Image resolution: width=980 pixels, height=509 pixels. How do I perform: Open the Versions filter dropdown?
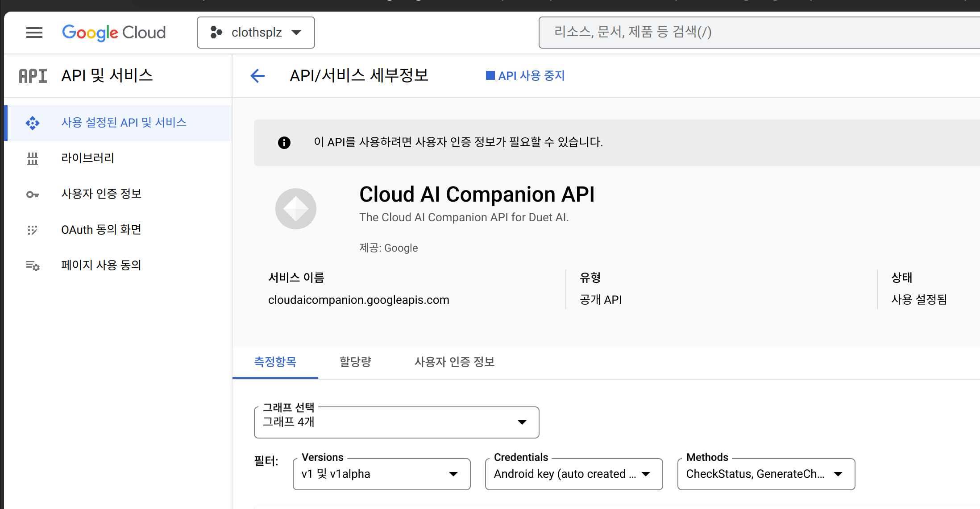click(382, 474)
